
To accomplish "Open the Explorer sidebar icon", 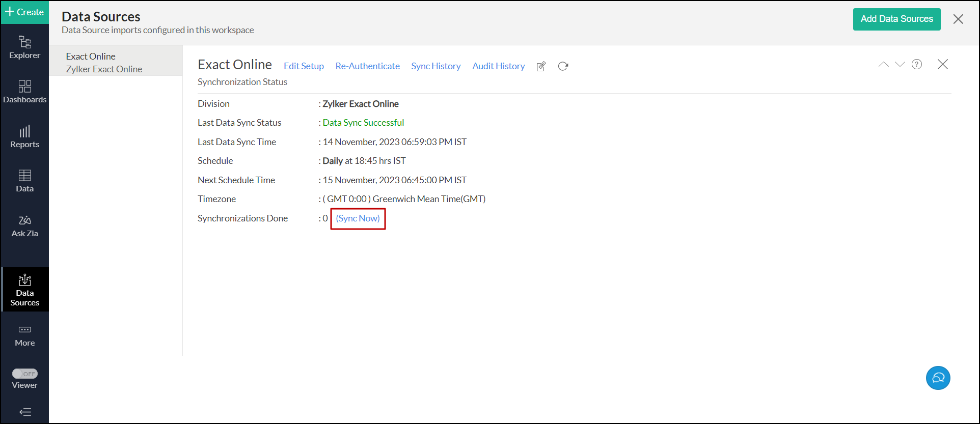I will coord(24,47).
